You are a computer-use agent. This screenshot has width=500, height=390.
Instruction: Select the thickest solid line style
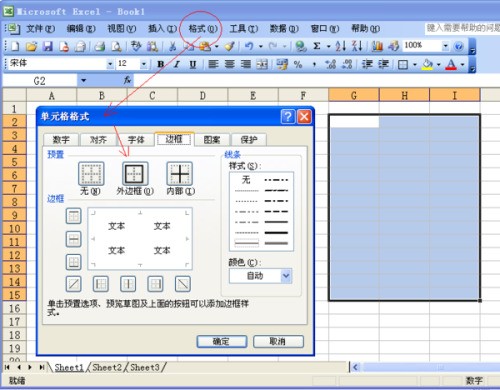[276, 233]
